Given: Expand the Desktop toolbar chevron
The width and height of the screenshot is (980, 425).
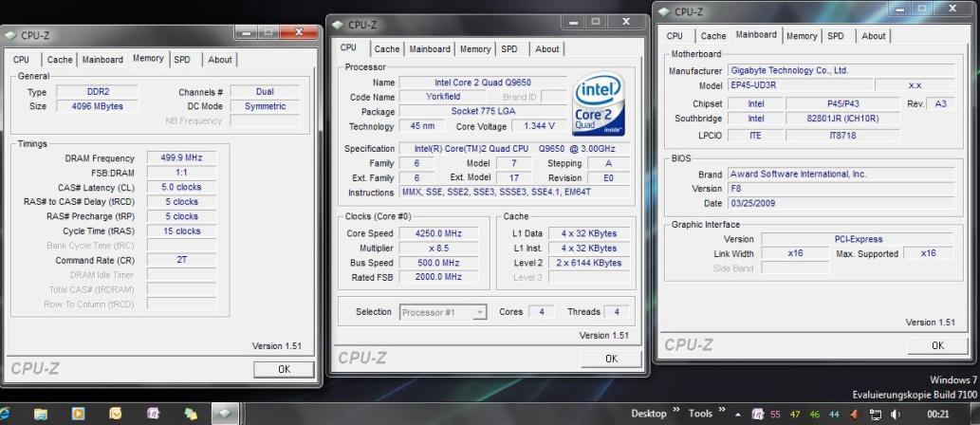Looking at the screenshot, I should click(x=676, y=411).
